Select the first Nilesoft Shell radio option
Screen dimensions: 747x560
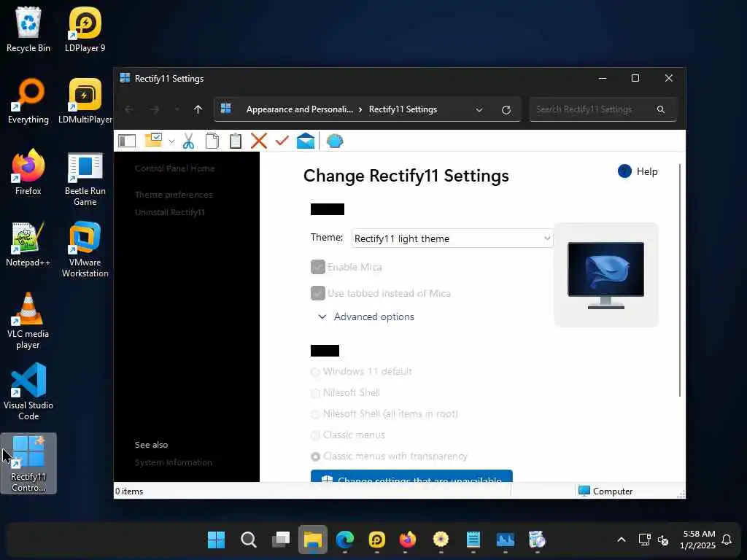(315, 393)
